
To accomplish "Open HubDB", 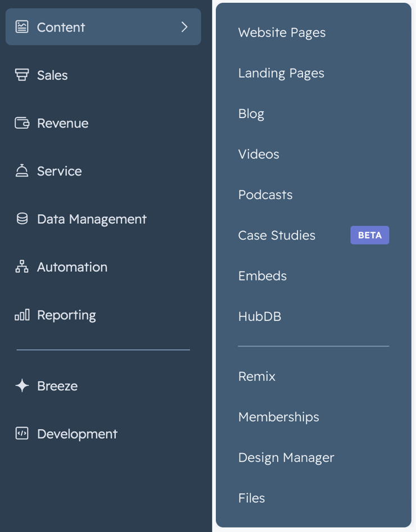I will pyautogui.click(x=260, y=316).
